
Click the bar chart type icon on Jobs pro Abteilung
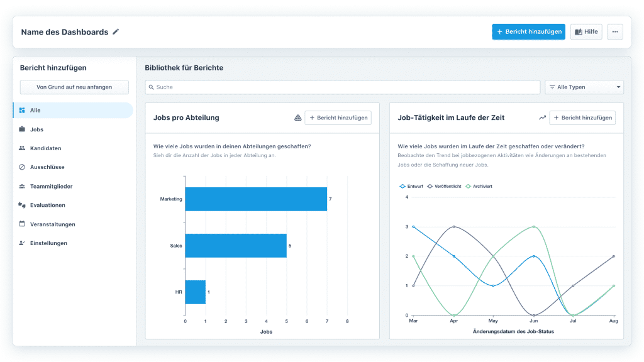point(298,118)
